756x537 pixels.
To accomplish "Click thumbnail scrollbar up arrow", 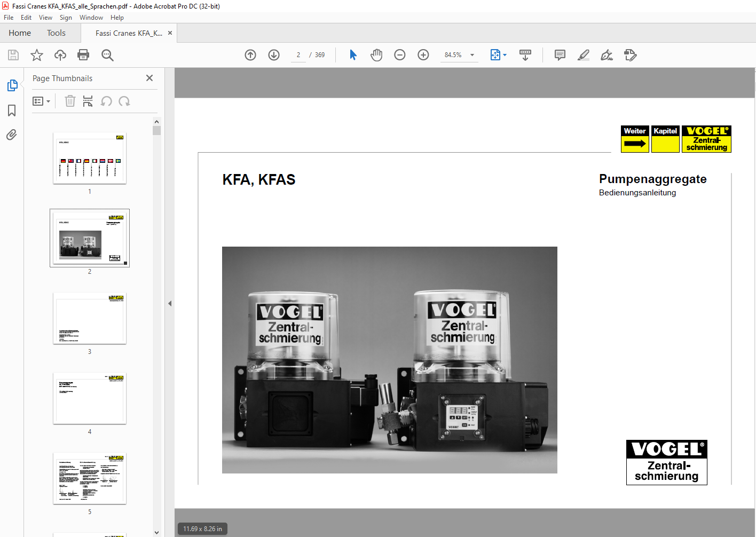I will (156, 122).
